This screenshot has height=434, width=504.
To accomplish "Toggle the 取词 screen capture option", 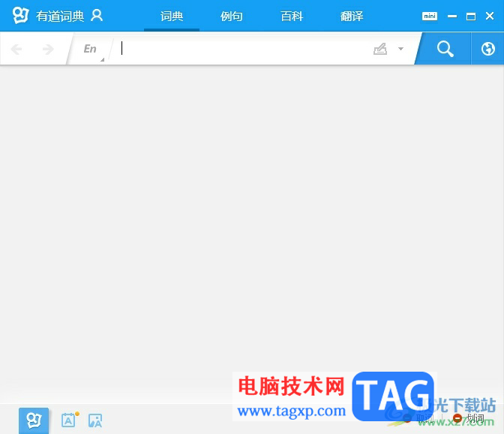I will [418, 418].
